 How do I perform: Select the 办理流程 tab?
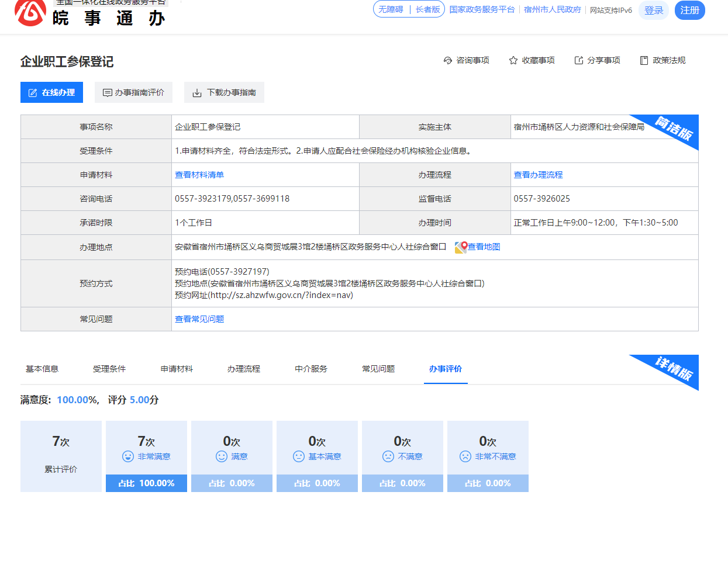244,369
